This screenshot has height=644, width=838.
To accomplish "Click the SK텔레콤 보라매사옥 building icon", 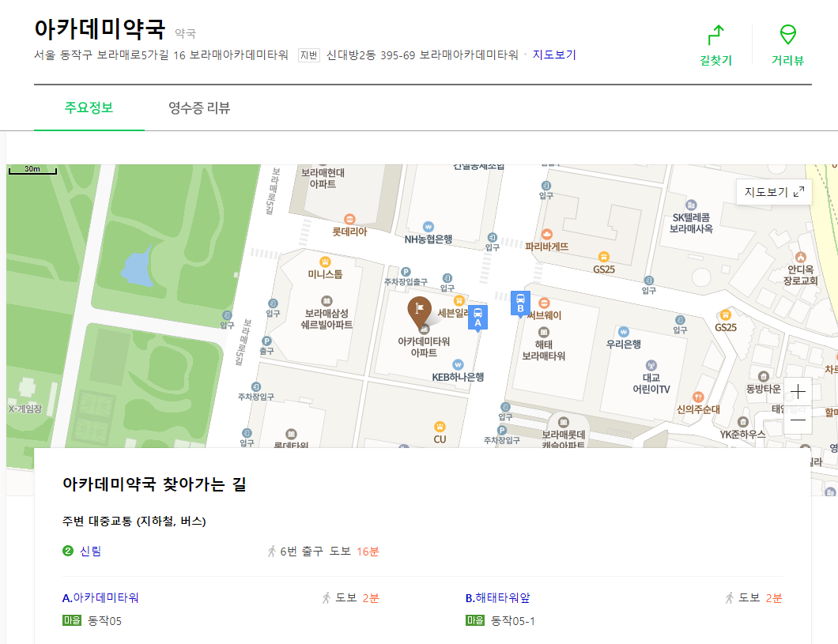I will click(x=691, y=205).
